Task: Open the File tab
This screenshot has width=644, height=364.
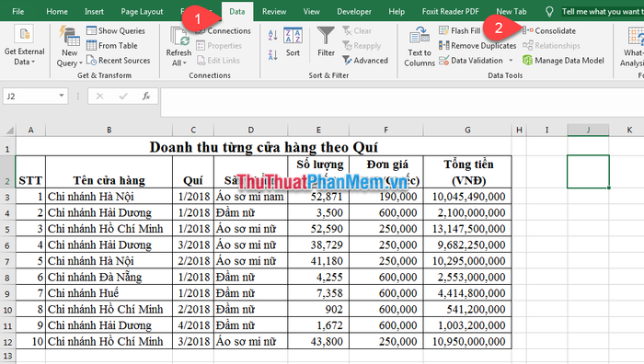Action: [18, 12]
